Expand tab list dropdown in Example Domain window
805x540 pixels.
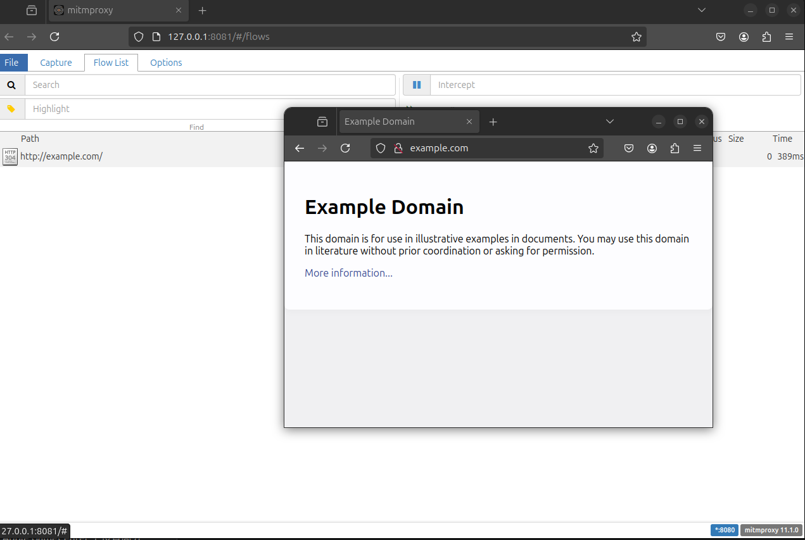point(609,122)
